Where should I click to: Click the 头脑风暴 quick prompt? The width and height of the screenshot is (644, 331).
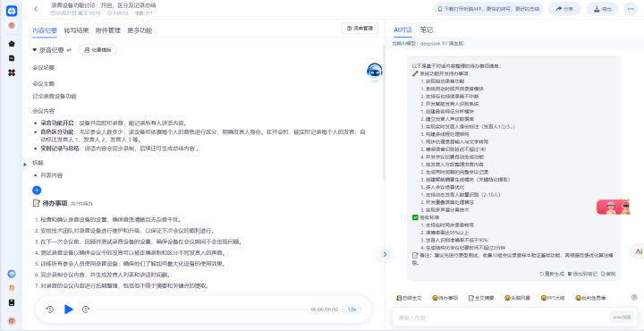tap(517, 298)
